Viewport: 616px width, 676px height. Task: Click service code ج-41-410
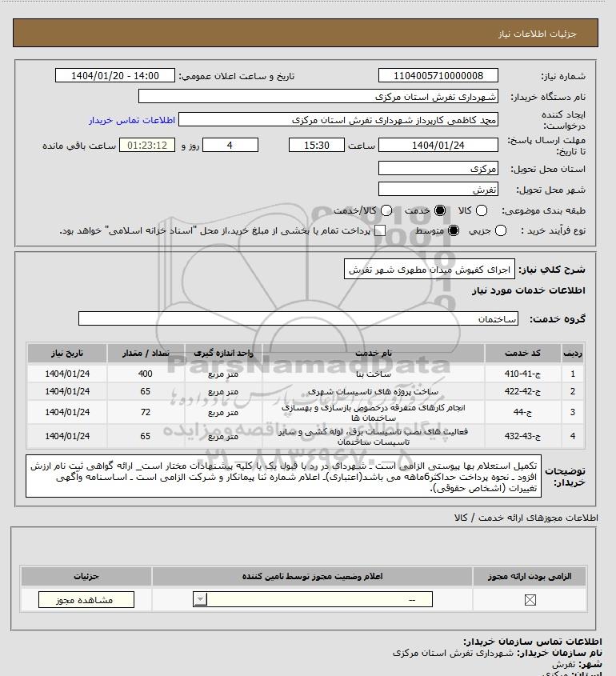(522, 374)
